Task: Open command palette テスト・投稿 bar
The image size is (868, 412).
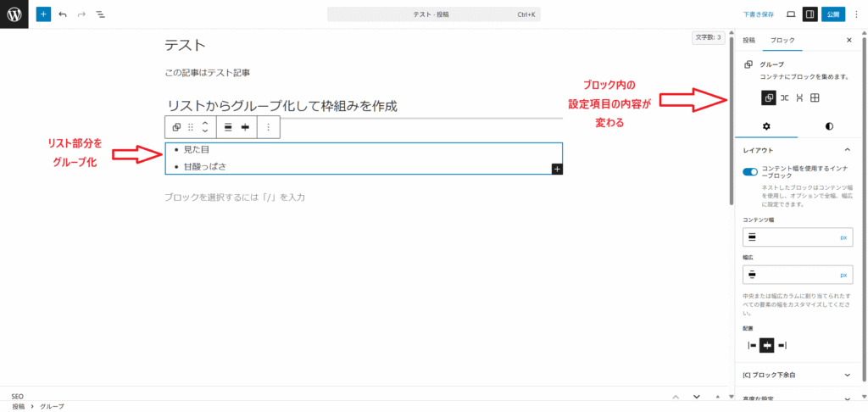Action: [433, 14]
